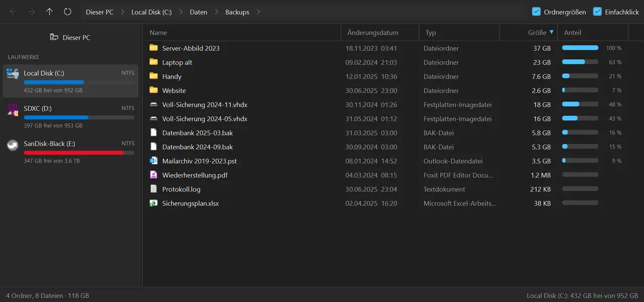Click the SanDisk-Black (E:) drive icon
644x302 pixels.
click(13, 144)
